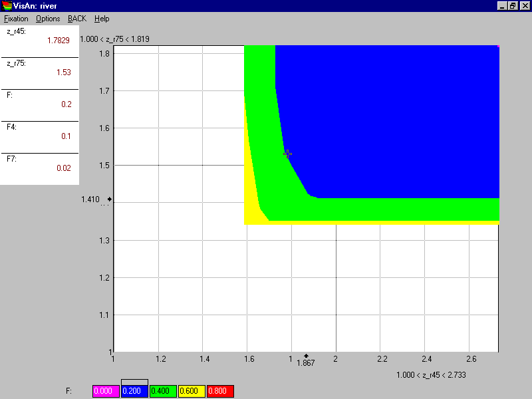The height and width of the screenshot is (399, 532).
Task: Click the range label 1.000 < z_r45 < 2.733
Action: click(x=431, y=375)
